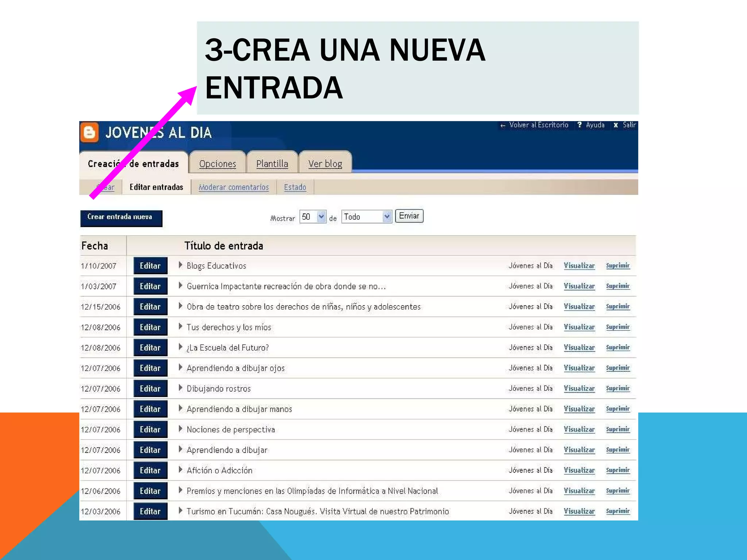Viewport: 747px width, 560px height.
Task: Open the Opciones tab
Action: [x=218, y=164]
